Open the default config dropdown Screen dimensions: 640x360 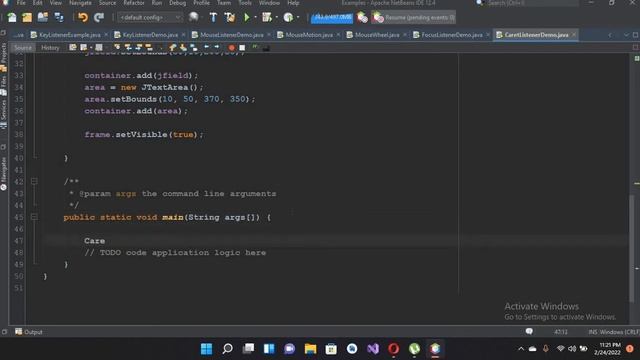pos(150,18)
